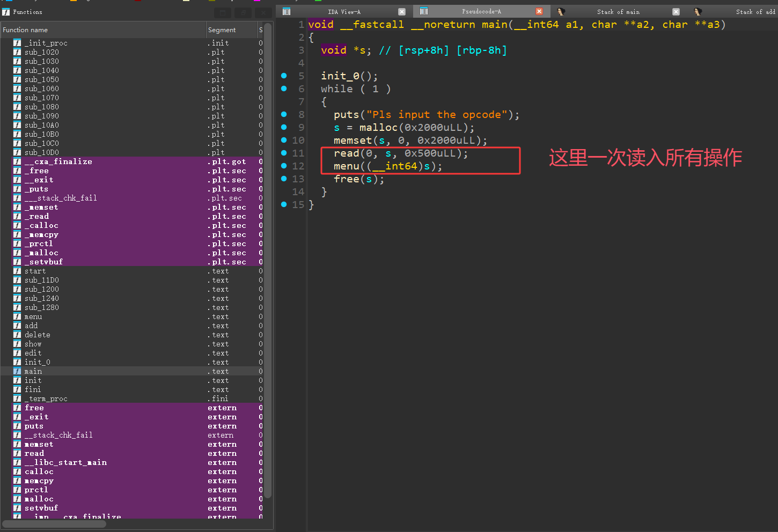
Task: Click the 0x500uLL value in the read call
Action: (430, 153)
